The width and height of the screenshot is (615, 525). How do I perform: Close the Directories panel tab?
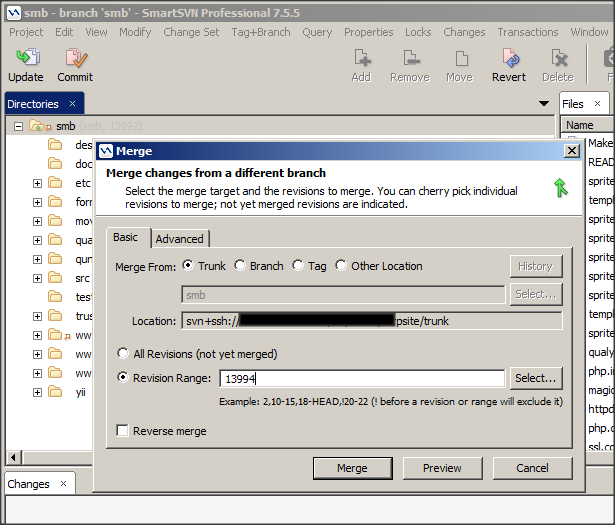(72, 104)
